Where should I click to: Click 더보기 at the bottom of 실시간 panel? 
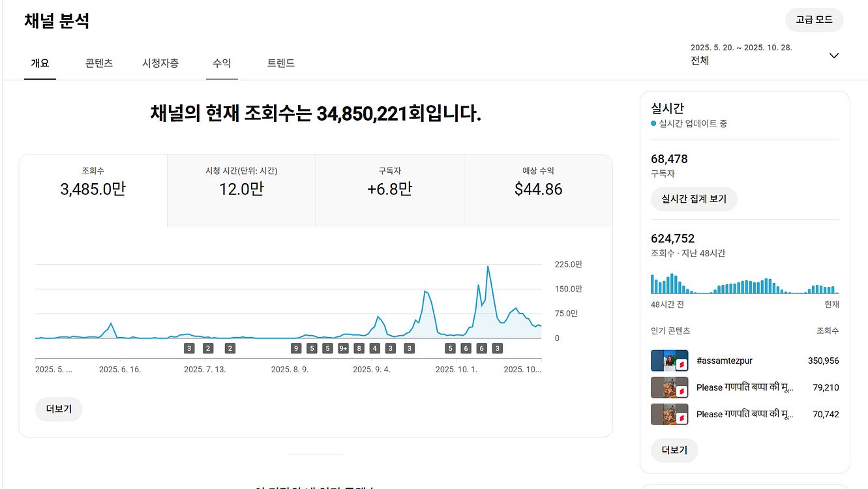coord(674,450)
